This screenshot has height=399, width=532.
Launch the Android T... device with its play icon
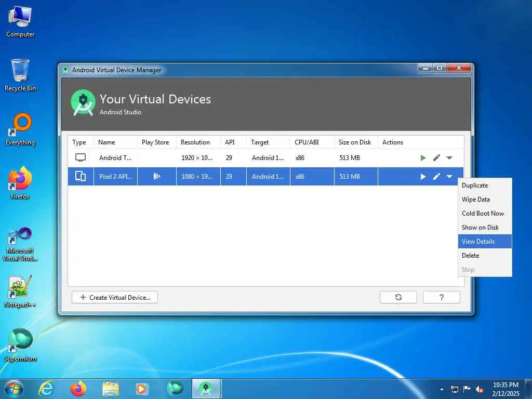click(423, 158)
